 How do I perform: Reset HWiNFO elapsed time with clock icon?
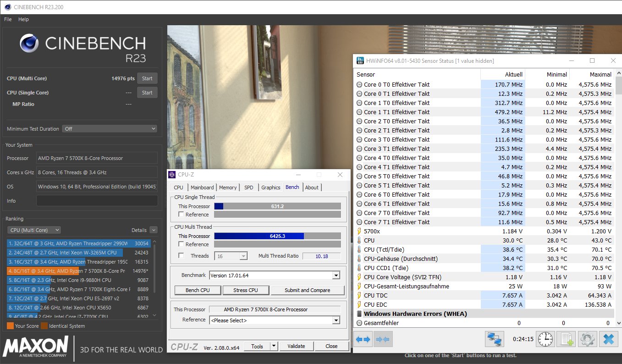click(545, 339)
